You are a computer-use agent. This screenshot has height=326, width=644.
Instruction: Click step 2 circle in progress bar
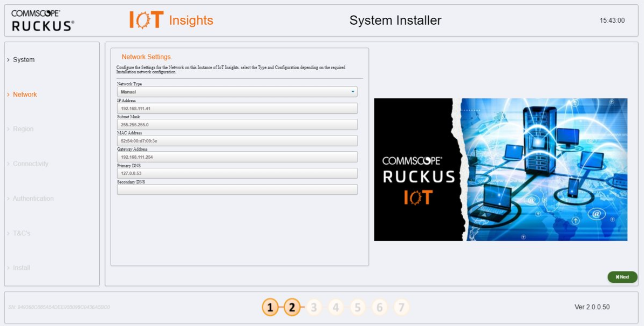point(292,307)
